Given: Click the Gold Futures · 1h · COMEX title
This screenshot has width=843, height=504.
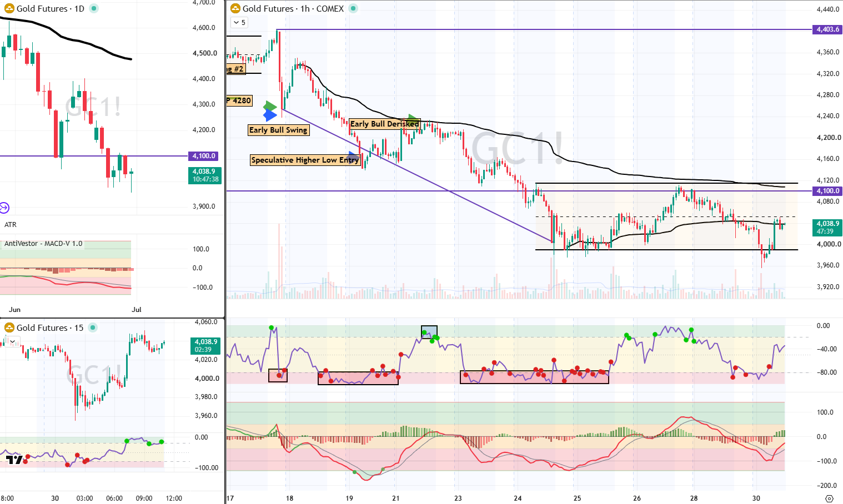Looking at the screenshot, I should (293, 8).
